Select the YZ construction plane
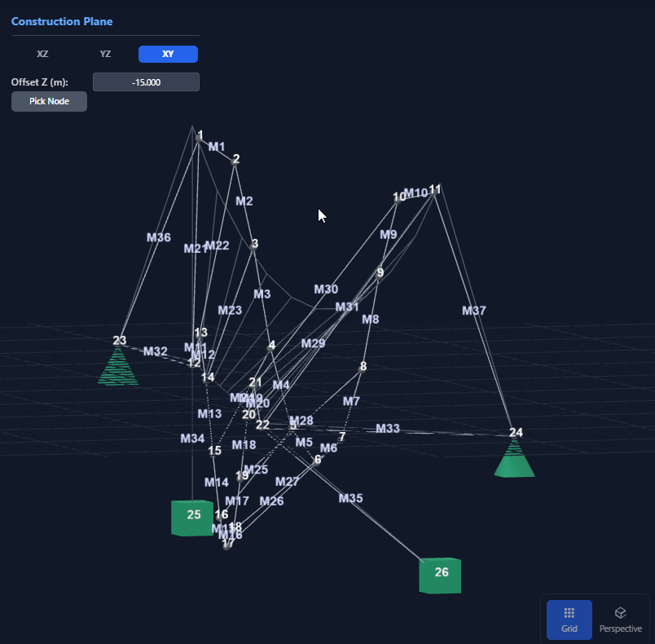Image resolution: width=655 pixels, height=644 pixels. point(105,54)
